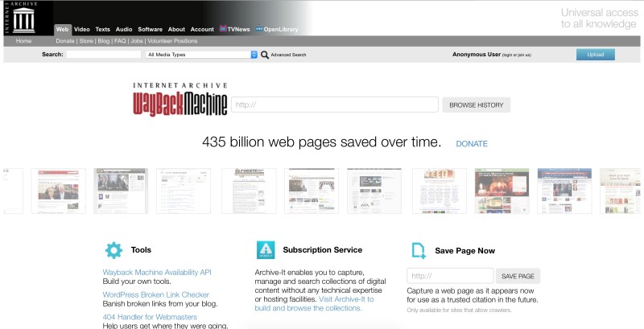644x329 pixels.
Task: Click the Subscription Service heading
Action: 323,250
